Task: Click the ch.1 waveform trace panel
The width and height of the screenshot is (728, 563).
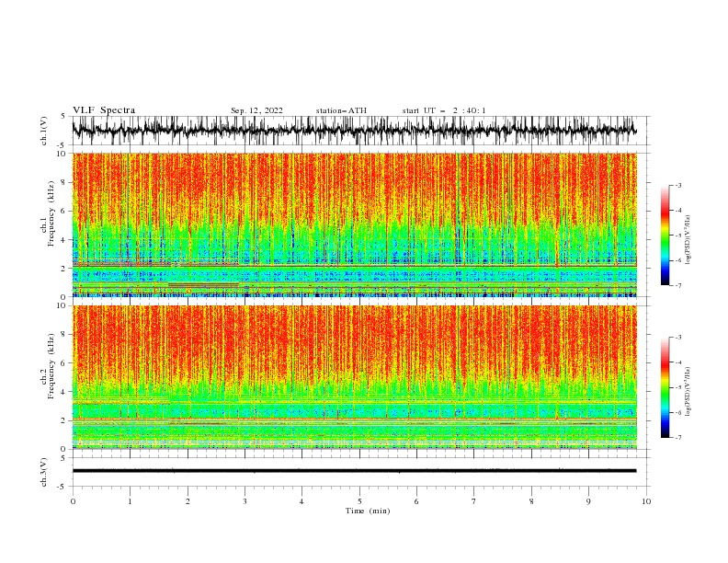Action: [x=361, y=131]
